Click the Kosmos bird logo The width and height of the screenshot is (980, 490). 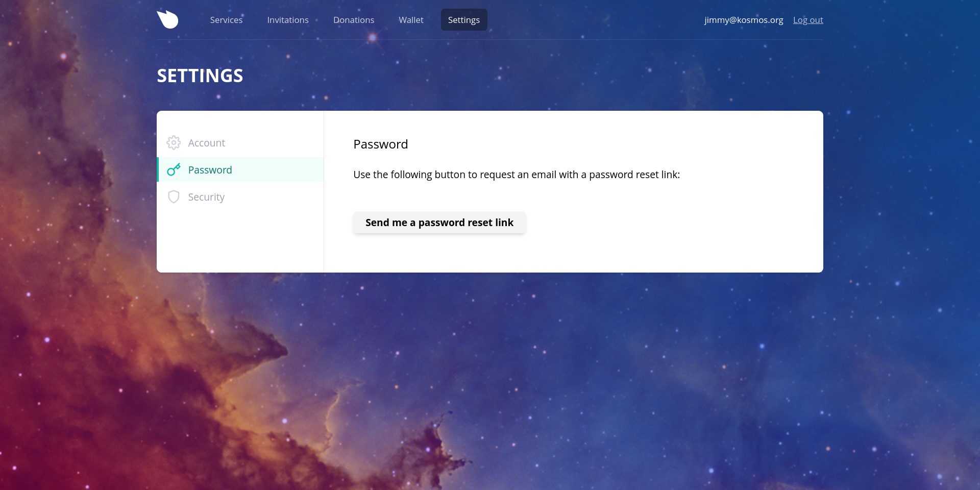click(x=167, y=19)
